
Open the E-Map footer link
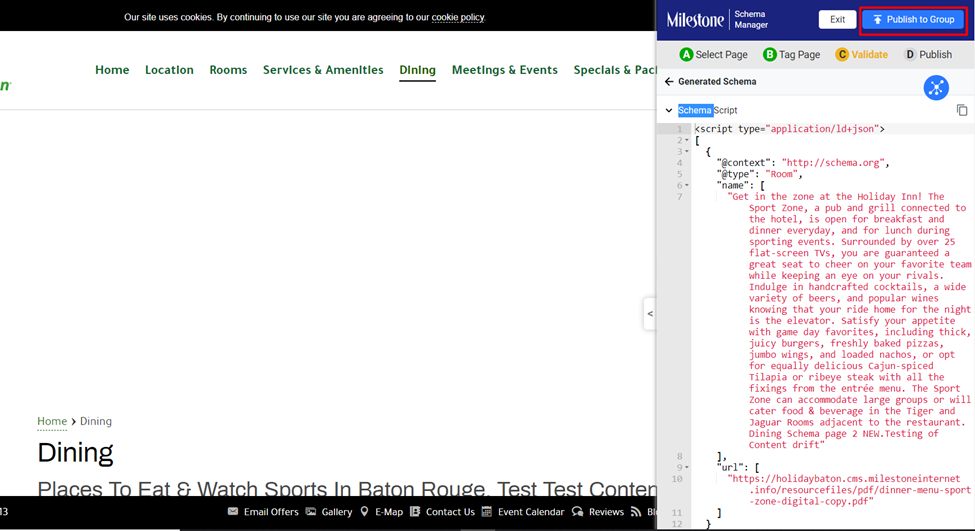point(389,512)
